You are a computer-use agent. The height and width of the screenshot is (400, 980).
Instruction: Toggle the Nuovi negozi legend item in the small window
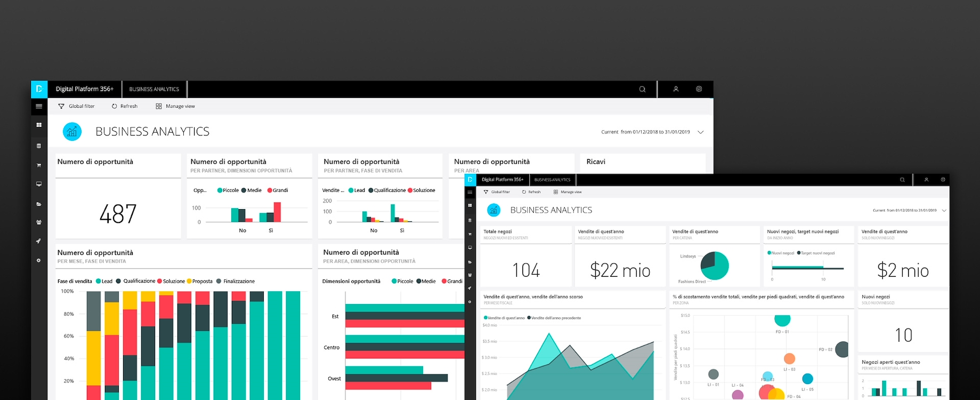[781, 253]
